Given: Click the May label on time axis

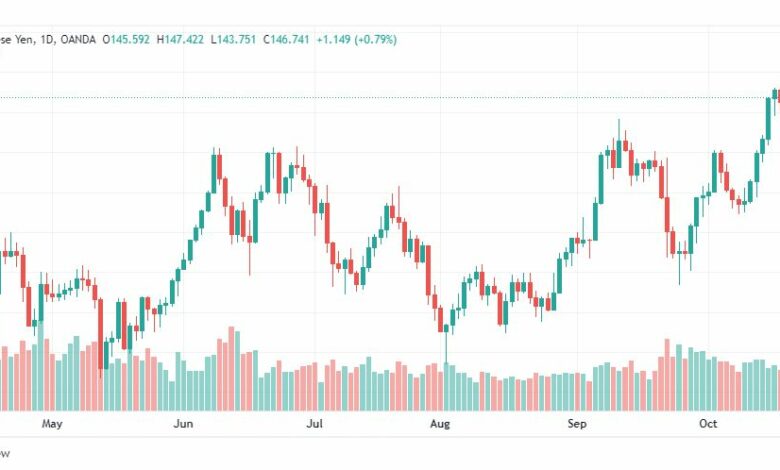Looking at the screenshot, I should [x=52, y=424].
